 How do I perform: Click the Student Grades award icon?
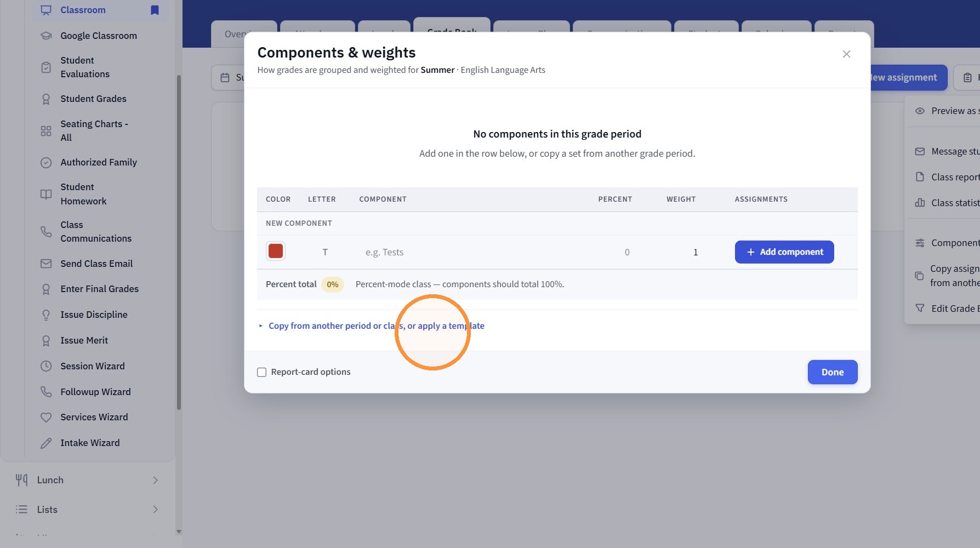[46, 99]
